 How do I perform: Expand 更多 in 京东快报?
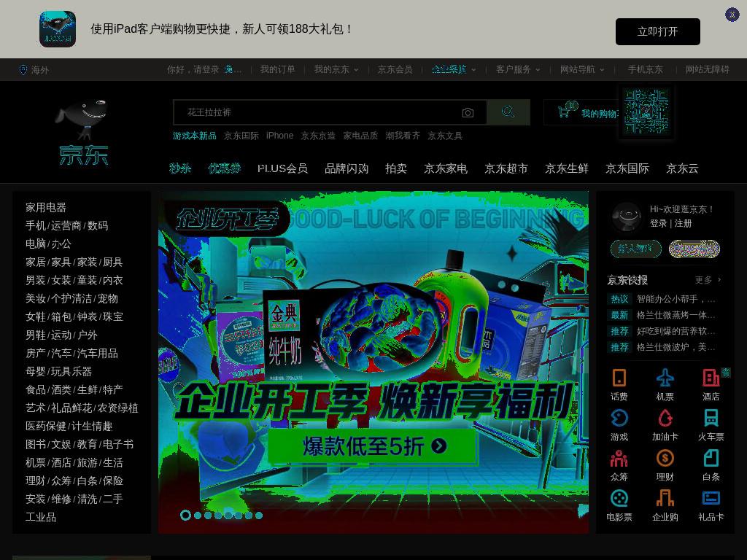tap(708, 280)
